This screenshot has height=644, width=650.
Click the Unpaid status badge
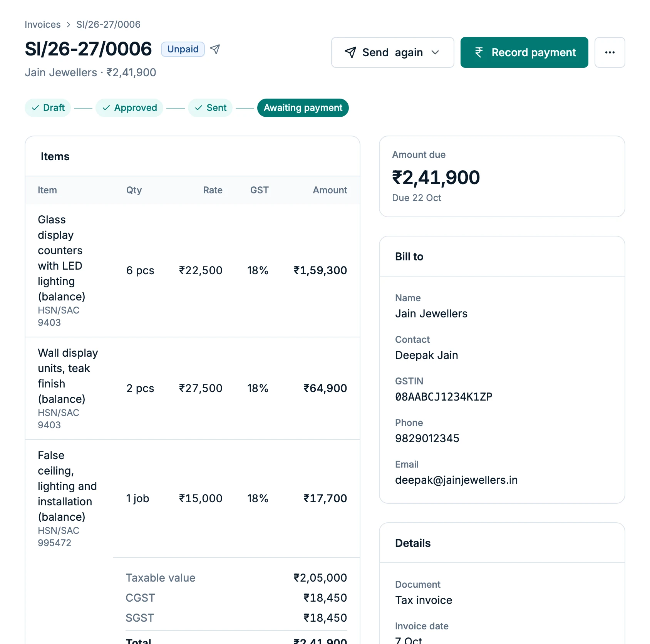pyautogui.click(x=183, y=49)
